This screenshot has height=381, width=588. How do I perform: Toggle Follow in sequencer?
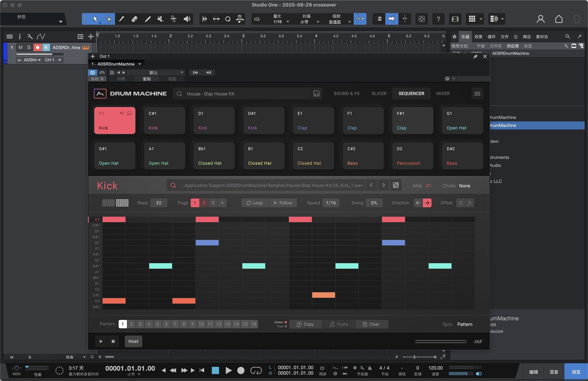(283, 203)
